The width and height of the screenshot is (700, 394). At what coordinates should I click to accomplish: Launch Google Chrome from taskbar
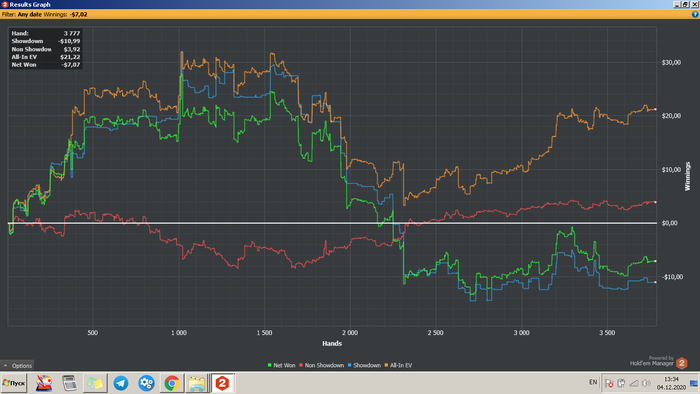point(171,383)
